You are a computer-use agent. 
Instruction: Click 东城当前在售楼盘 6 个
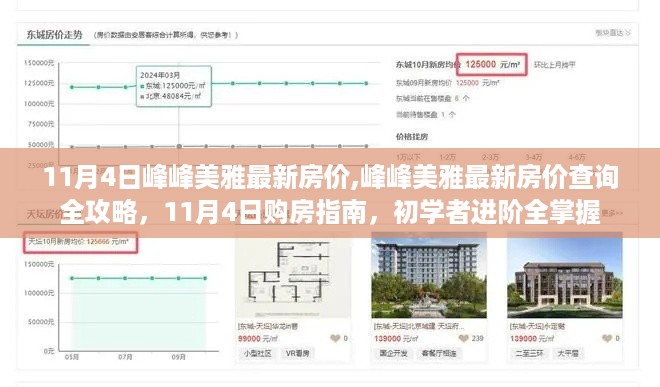tap(432, 99)
